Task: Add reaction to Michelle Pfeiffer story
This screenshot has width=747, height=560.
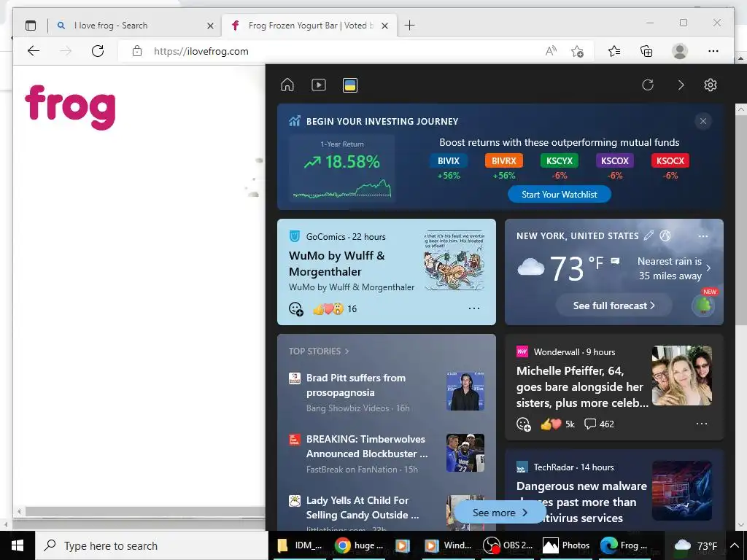Action: click(524, 424)
